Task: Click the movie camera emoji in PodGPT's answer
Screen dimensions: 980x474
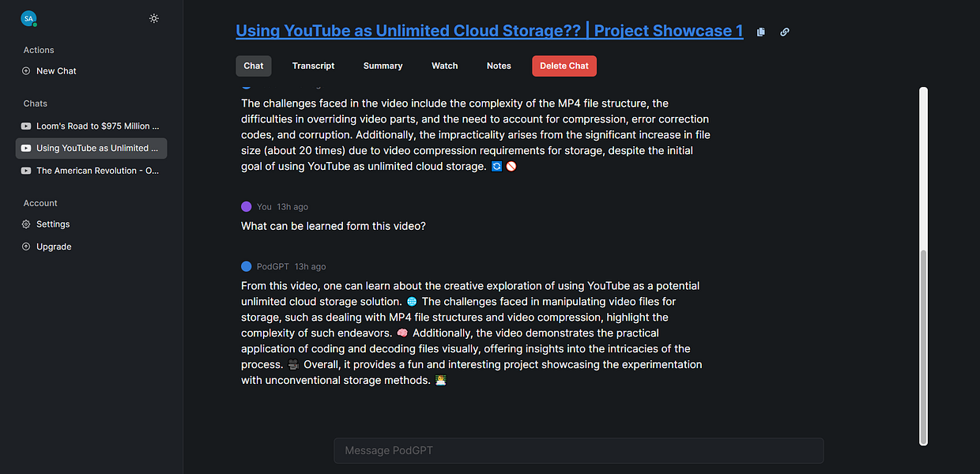Action: coord(293,365)
